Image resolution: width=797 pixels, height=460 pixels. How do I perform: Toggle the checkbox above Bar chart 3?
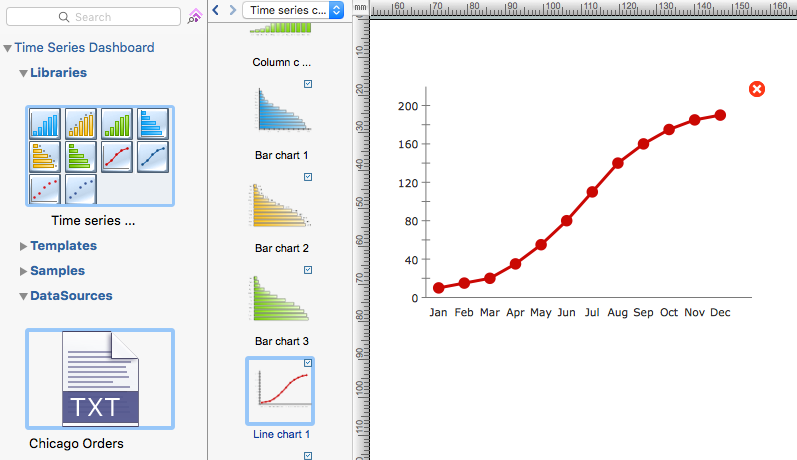click(308, 270)
